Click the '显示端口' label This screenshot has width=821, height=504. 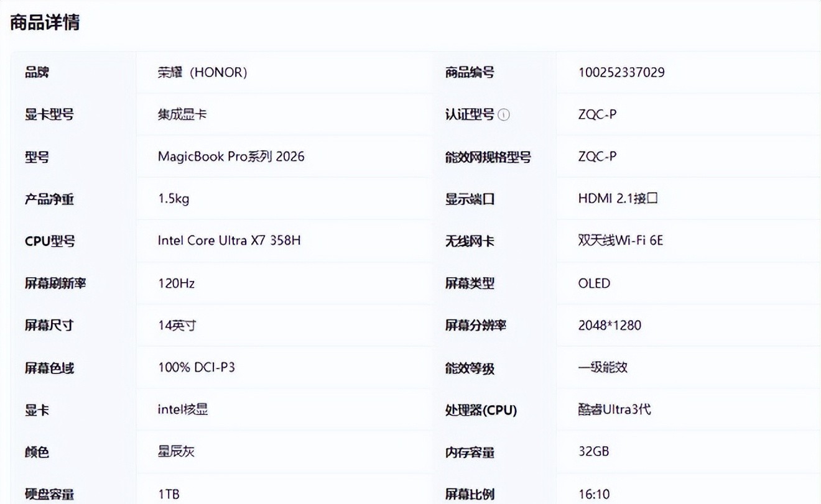coord(470,199)
